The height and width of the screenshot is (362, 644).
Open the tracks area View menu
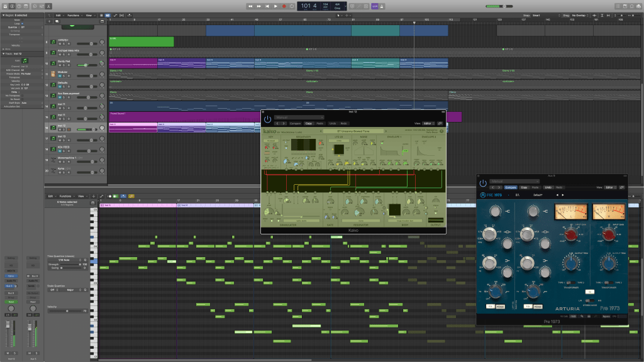point(89,15)
